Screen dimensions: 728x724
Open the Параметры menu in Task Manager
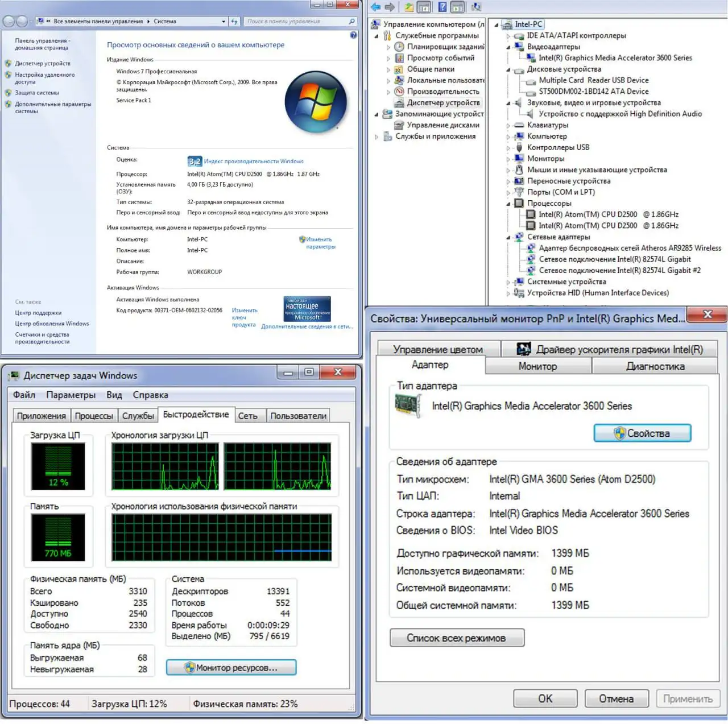pyautogui.click(x=71, y=395)
